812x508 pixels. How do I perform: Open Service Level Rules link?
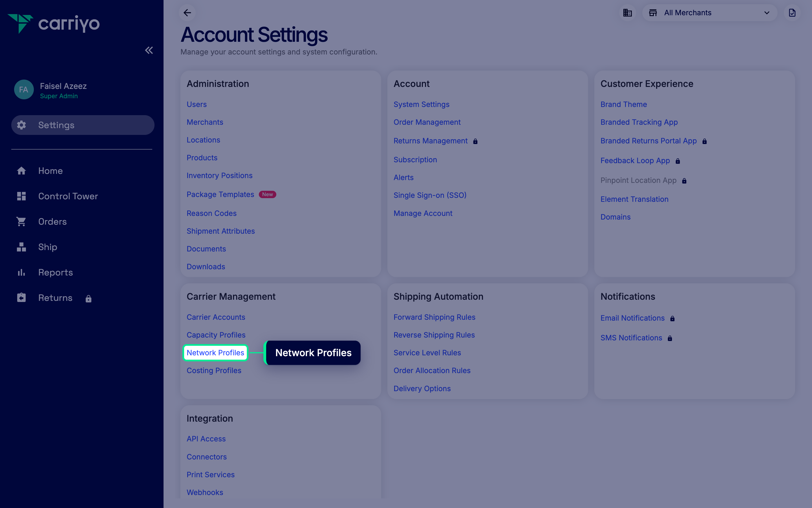pyautogui.click(x=427, y=352)
